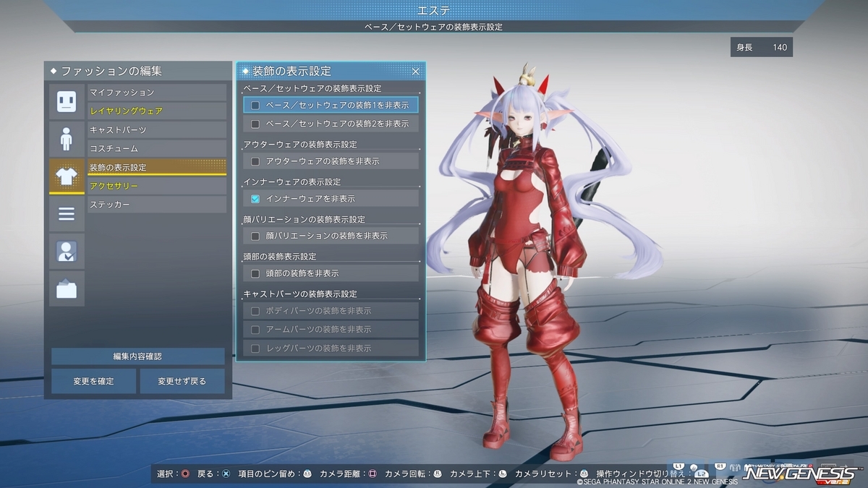Click 変更を確定 button

pyautogui.click(x=93, y=381)
